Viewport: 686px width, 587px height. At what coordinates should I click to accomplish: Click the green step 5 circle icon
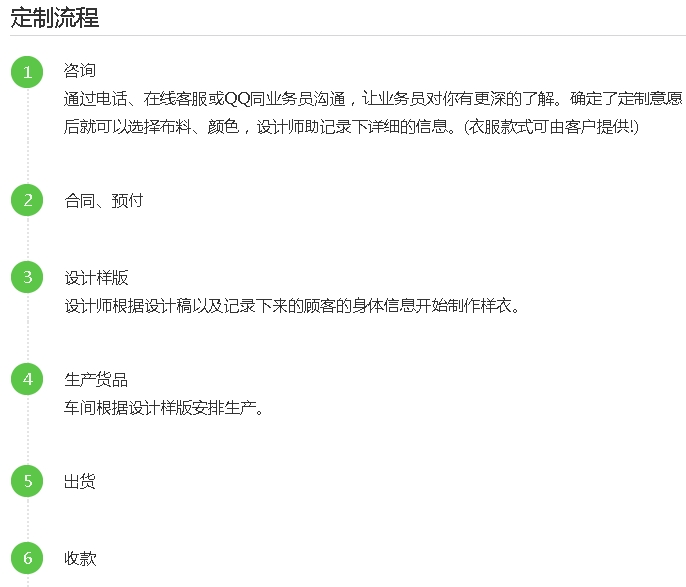click(27, 481)
